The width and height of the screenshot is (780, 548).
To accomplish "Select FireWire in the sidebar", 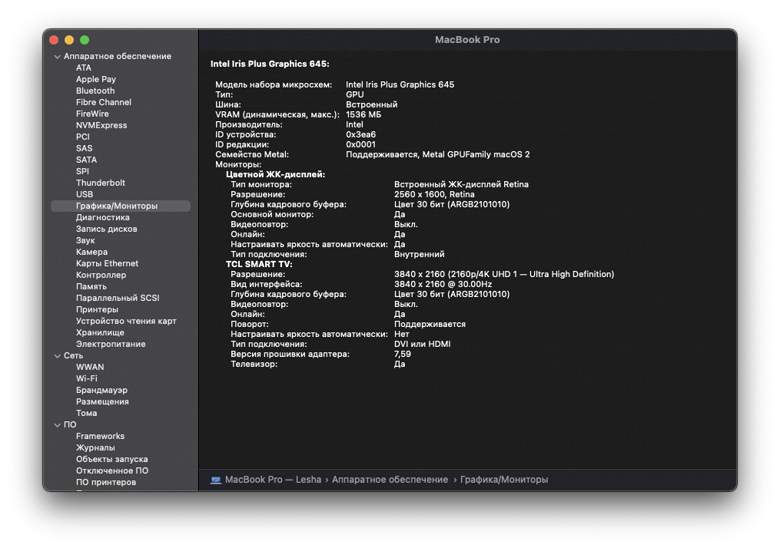I will [x=92, y=113].
